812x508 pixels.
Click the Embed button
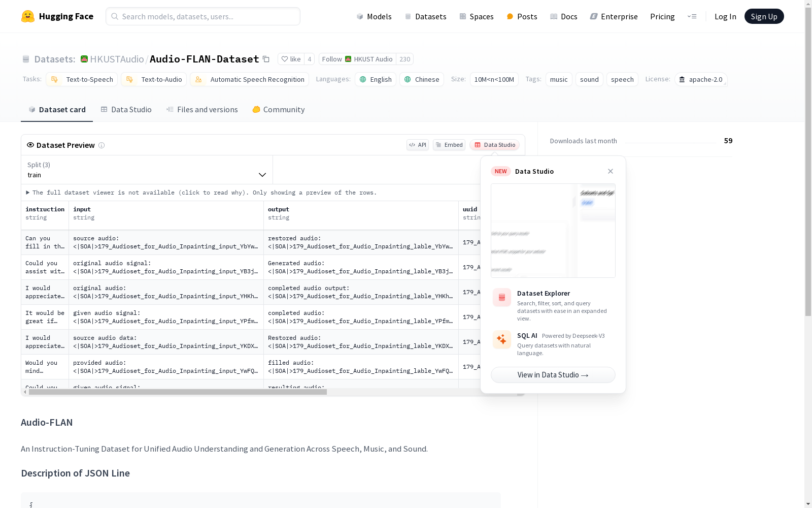pyautogui.click(x=449, y=145)
